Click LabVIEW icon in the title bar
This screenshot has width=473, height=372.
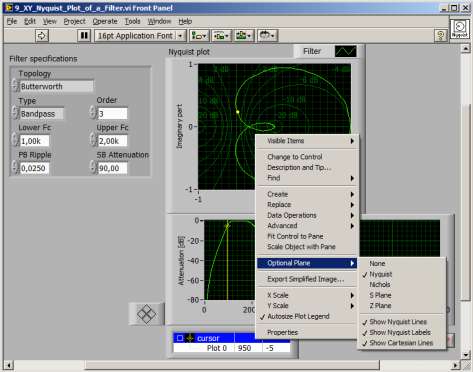(x=9, y=8)
